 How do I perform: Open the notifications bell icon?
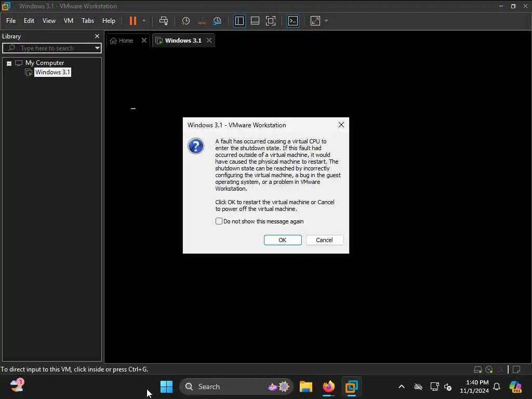[497, 387]
